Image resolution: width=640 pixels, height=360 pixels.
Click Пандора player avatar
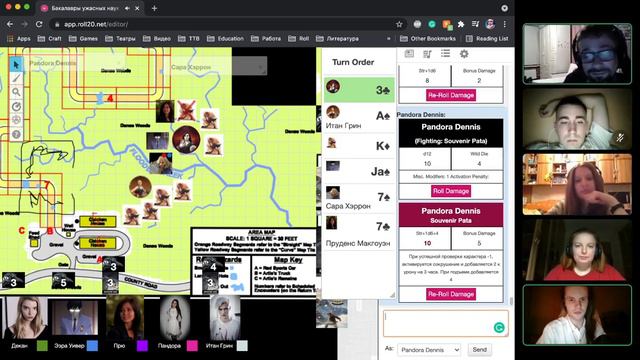tap(175, 318)
